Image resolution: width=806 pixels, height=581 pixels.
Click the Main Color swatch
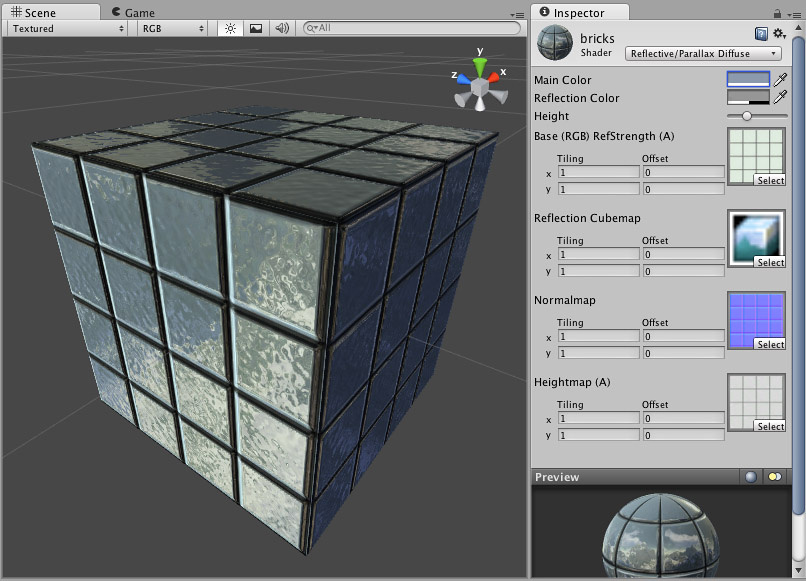[748, 80]
